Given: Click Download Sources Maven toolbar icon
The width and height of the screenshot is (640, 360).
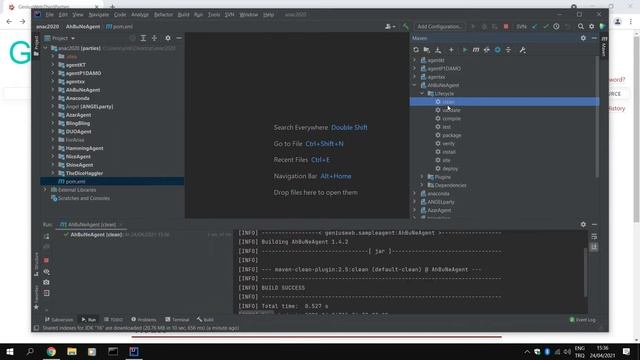Looking at the screenshot, I should coord(438,50).
